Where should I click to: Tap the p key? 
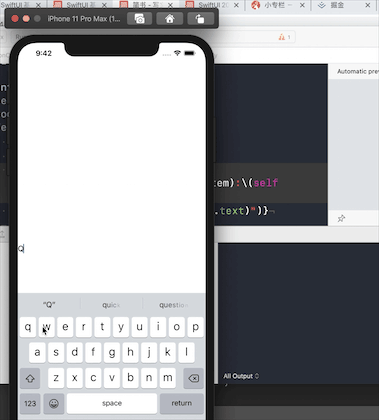coord(195,327)
